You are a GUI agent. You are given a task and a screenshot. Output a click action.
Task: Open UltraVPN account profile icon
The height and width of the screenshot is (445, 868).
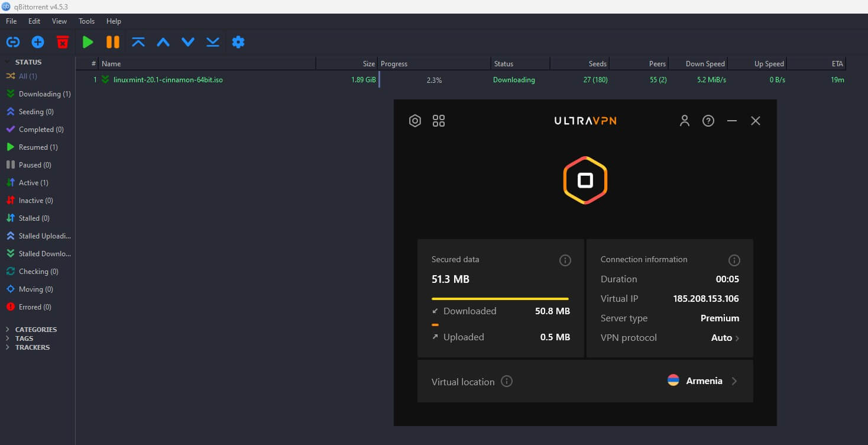point(685,121)
